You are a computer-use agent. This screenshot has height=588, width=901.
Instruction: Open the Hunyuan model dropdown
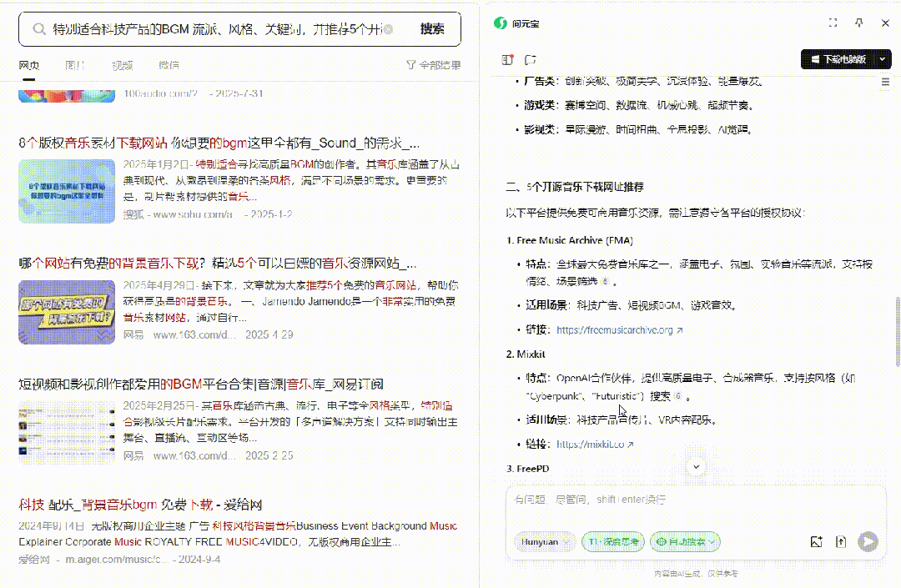click(545, 542)
